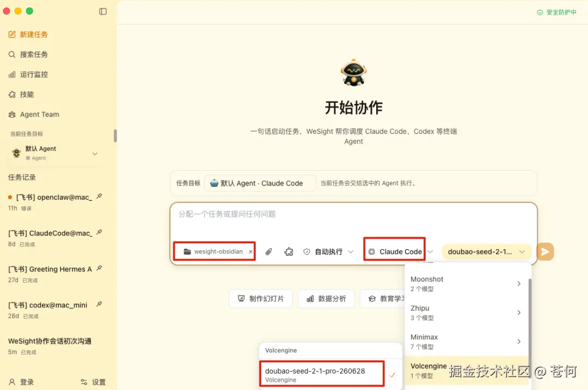Open Agent Team page
The height and width of the screenshot is (390, 588).
34,114
